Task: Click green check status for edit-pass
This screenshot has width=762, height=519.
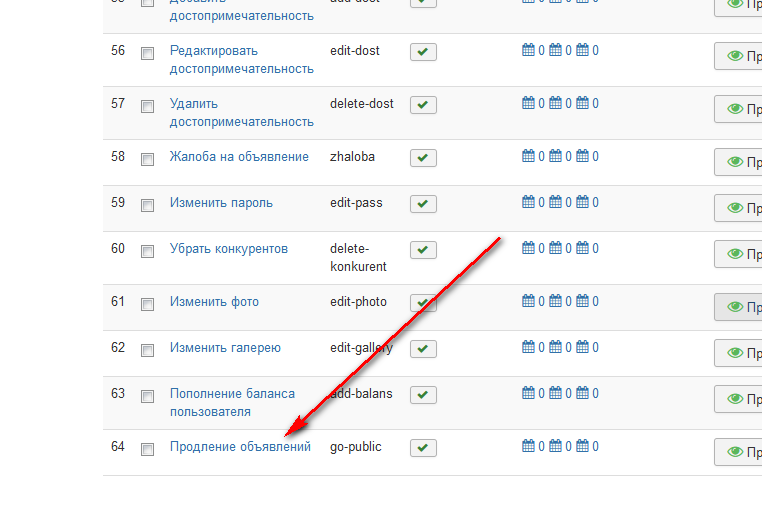Action: [423, 204]
